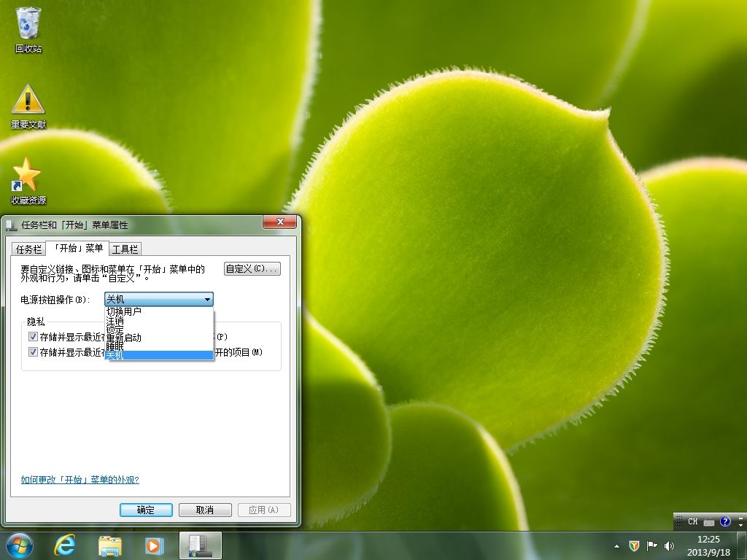Toggle first 存储并显示最近 checkbox ending (P)
The height and width of the screenshot is (560, 747).
click(33, 337)
